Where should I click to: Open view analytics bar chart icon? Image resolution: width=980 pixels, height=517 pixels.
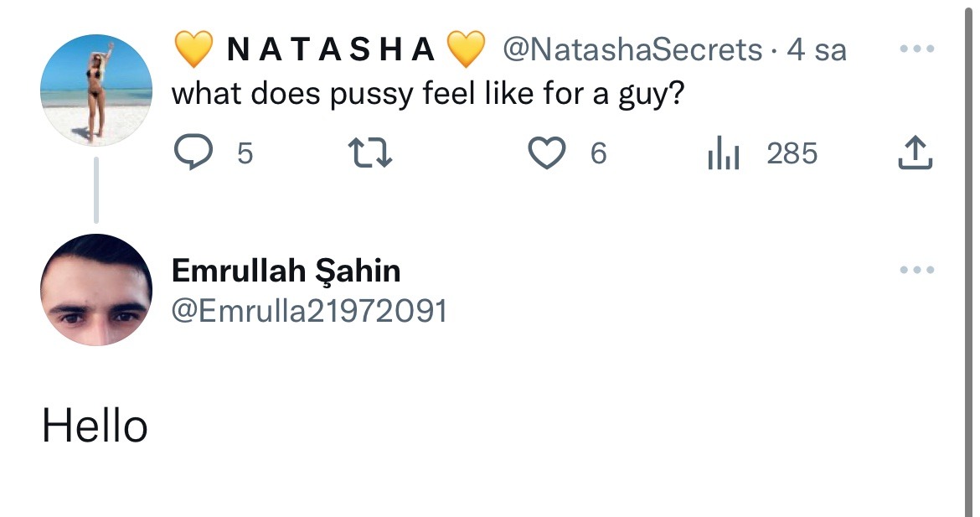[723, 153]
